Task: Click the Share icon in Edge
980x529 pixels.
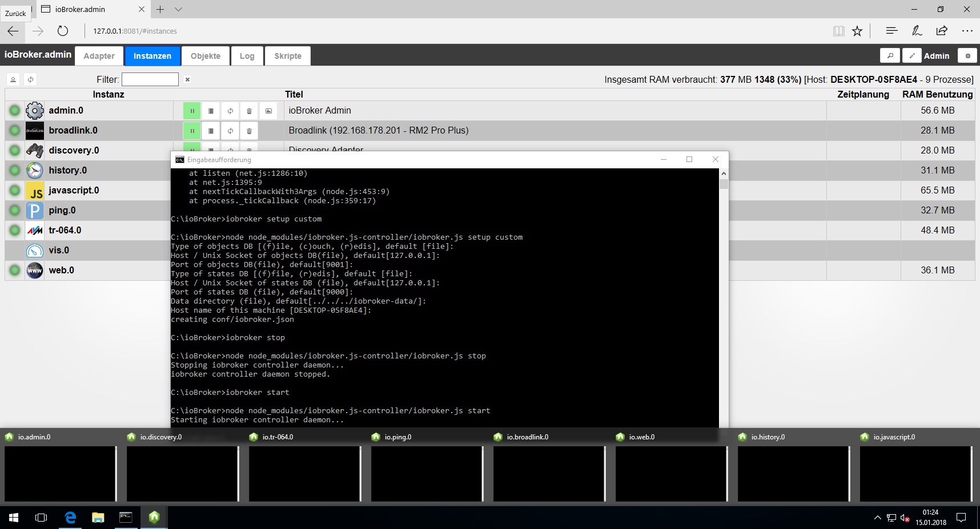Action: (942, 31)
